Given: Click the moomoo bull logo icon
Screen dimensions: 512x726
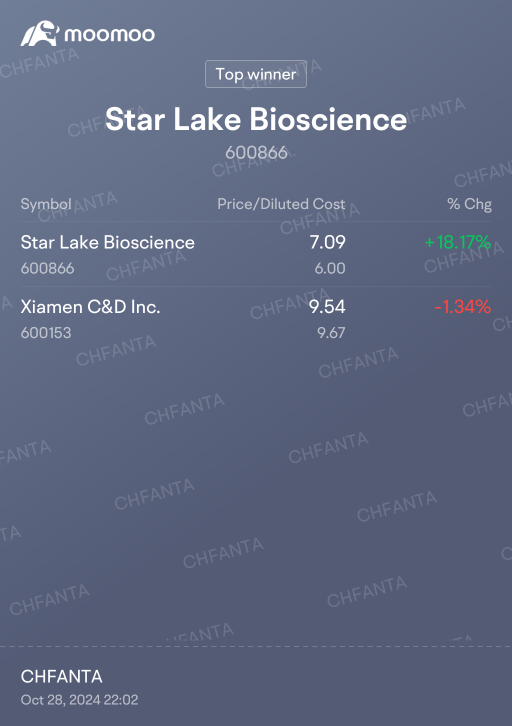Looking at the screenshot, I should point(40,33).
